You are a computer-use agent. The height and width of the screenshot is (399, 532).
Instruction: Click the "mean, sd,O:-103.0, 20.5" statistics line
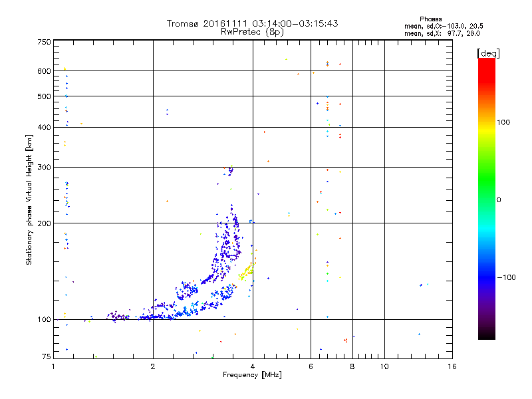click(x=444, y=26)
